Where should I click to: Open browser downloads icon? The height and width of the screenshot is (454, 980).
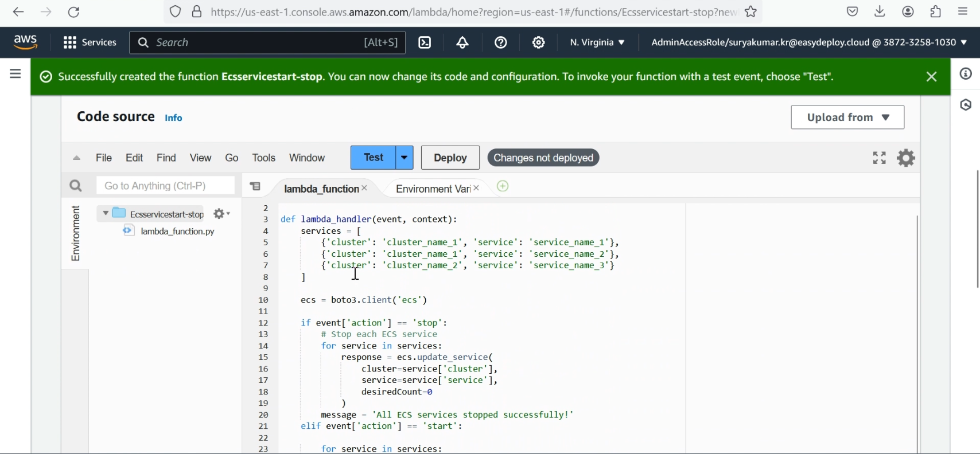[880, 11]
